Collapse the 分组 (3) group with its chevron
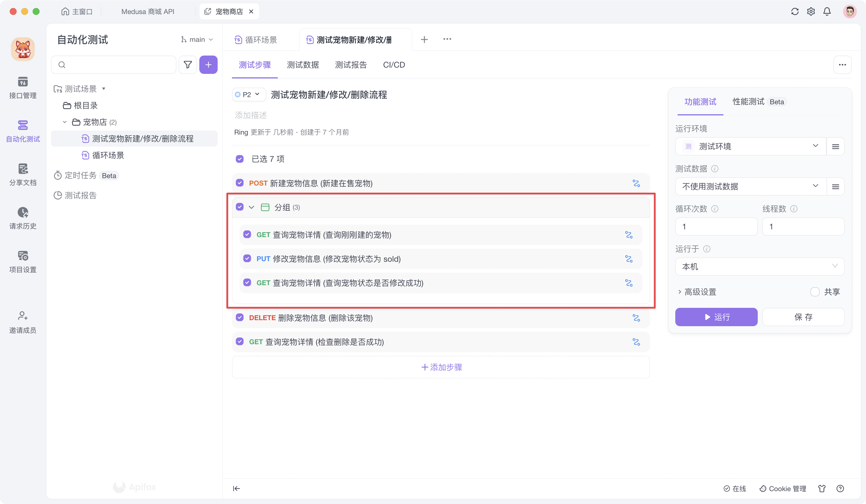 [251, 207]
